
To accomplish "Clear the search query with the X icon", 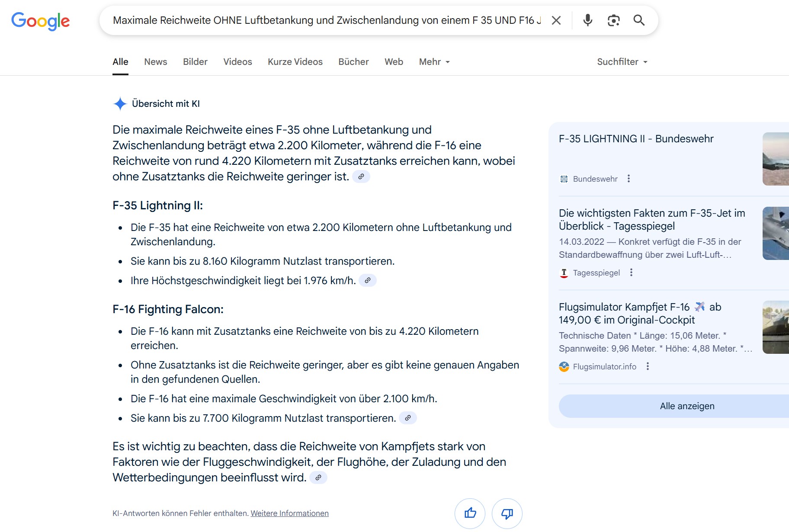I will point(556,20).
